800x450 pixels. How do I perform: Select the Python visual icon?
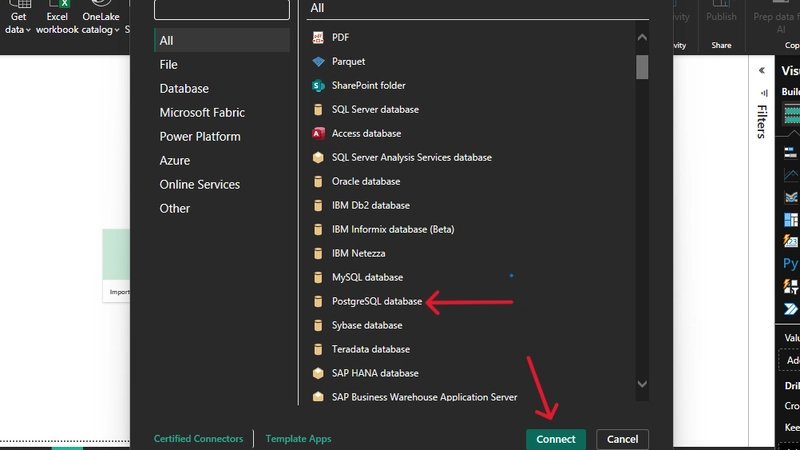pos(791,263)
